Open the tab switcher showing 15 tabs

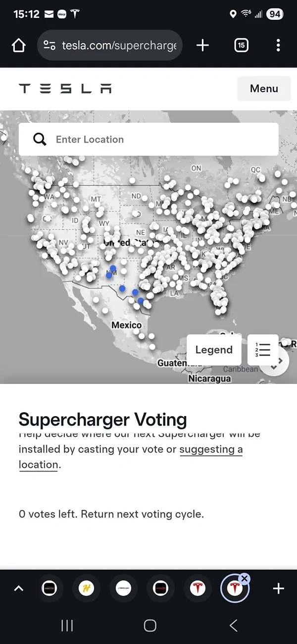pos(241,45)
